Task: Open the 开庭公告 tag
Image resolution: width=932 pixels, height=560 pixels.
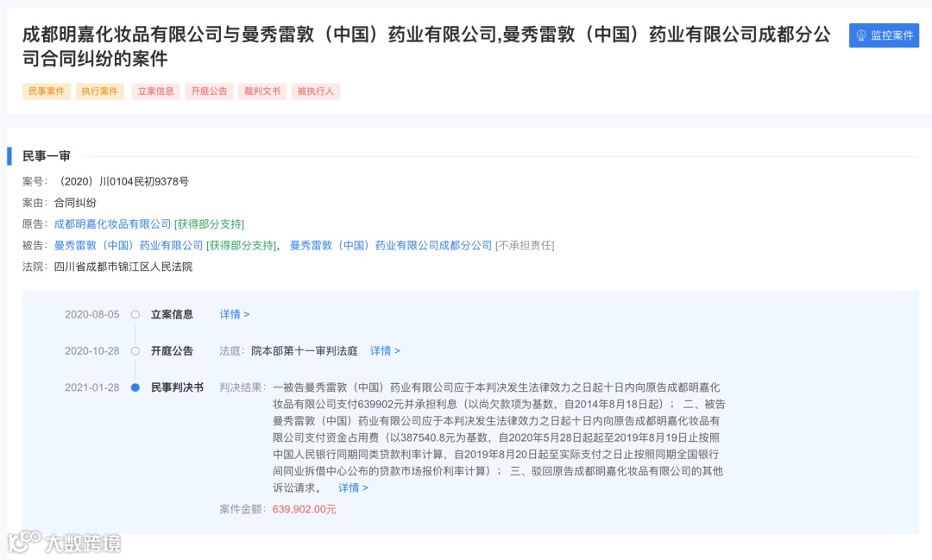Action: point(209,91)
